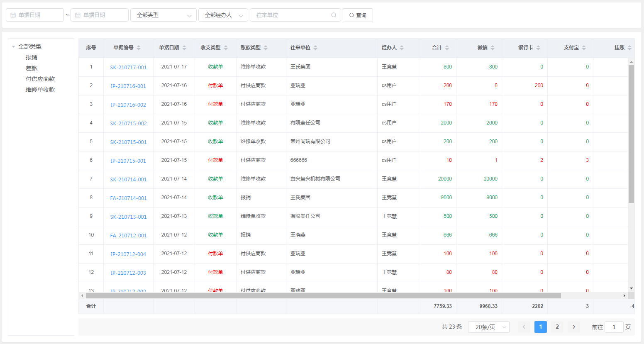Click the next page arrow
The image size is (644, 344).
[574, 327]
